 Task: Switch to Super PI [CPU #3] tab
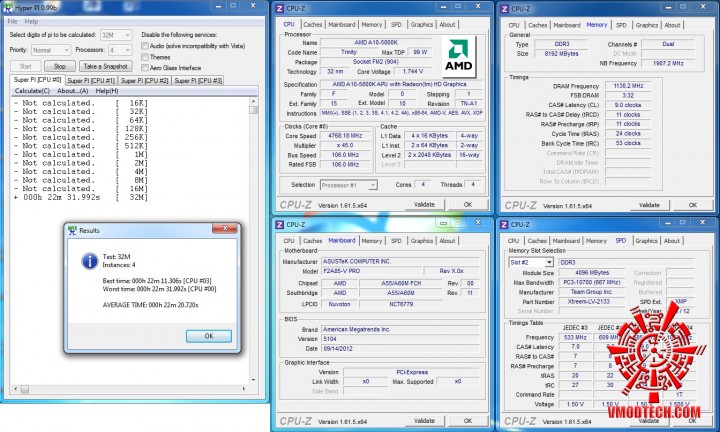click(x=198, y=80)
